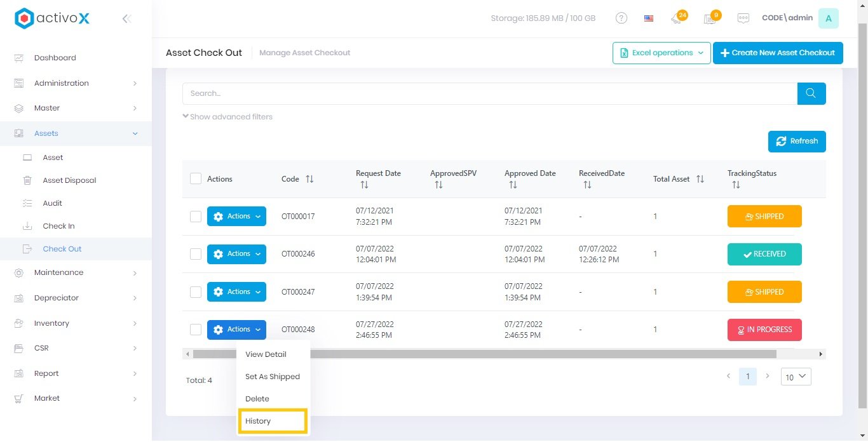868x442 pixels.
Task: Tick the checkbox for row OT000017
Action: [196, 217]
